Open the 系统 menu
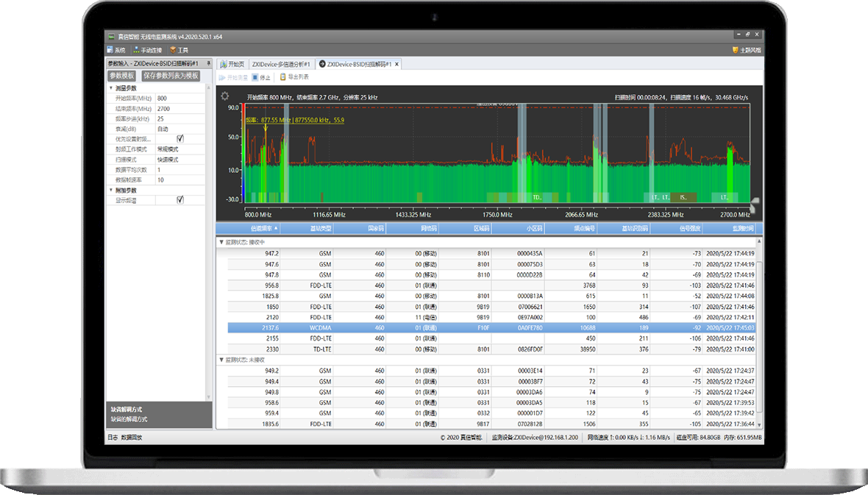This screenshot has height=495, width=868. tap(116, 50)
